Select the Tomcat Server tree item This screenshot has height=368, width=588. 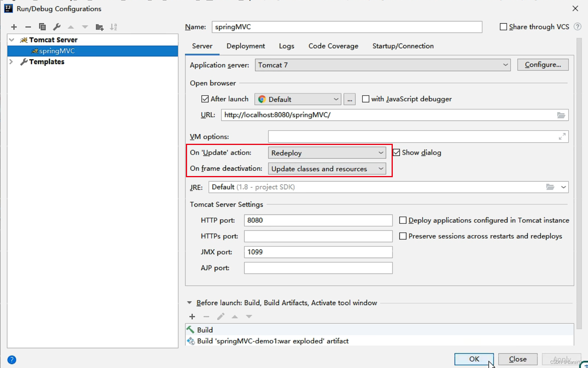click(53, 40)
